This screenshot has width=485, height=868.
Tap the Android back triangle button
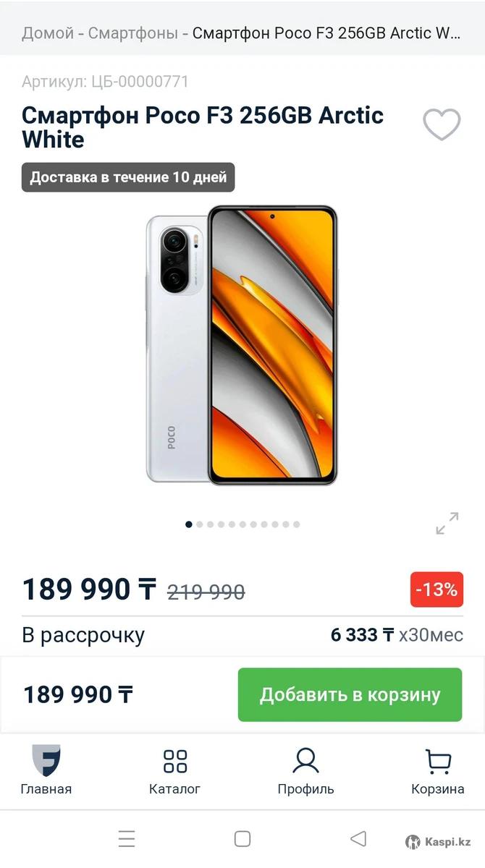358,839
